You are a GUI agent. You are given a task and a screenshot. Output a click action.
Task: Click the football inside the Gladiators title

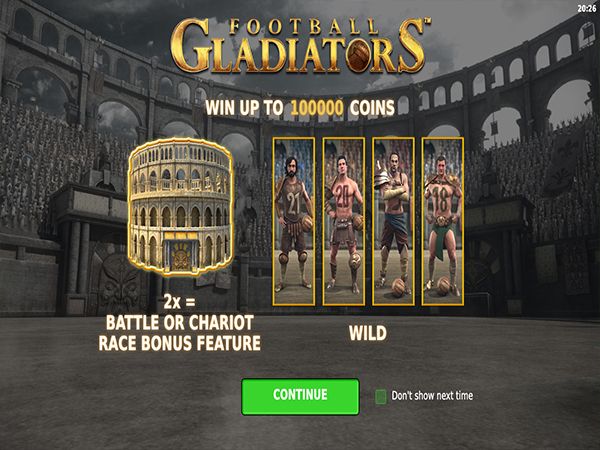360,54
